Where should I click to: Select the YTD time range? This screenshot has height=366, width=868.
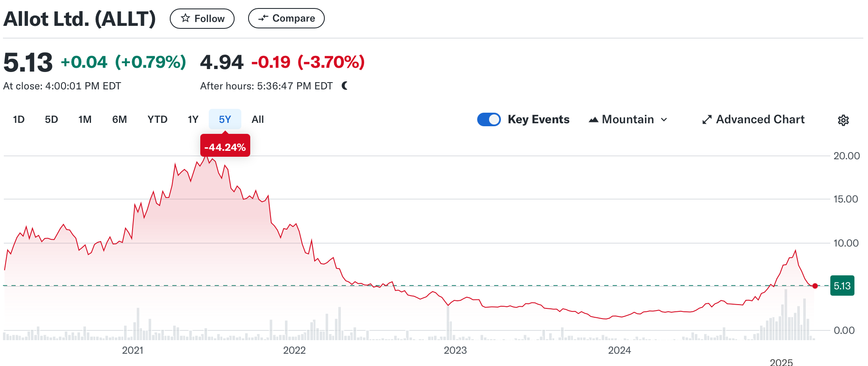[157, 119]
